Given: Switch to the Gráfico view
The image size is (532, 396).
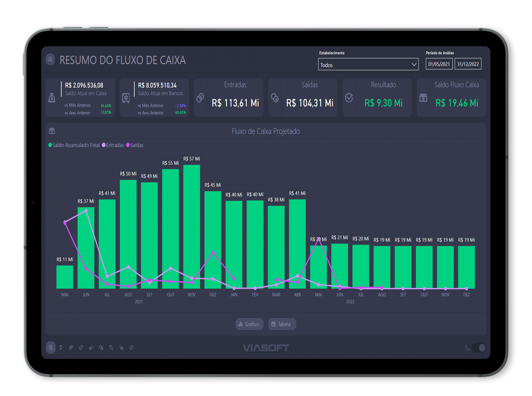Looking at the screenshot, I should click(x=249, y=324).
